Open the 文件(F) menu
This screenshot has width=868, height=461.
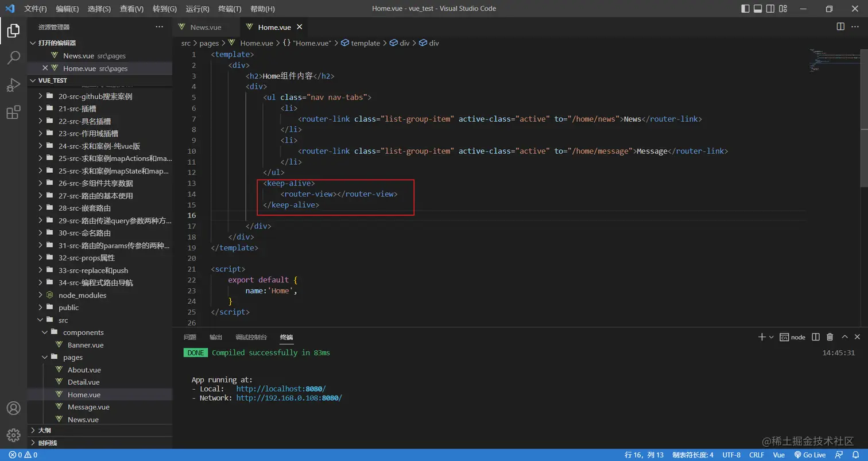[36, 9]
